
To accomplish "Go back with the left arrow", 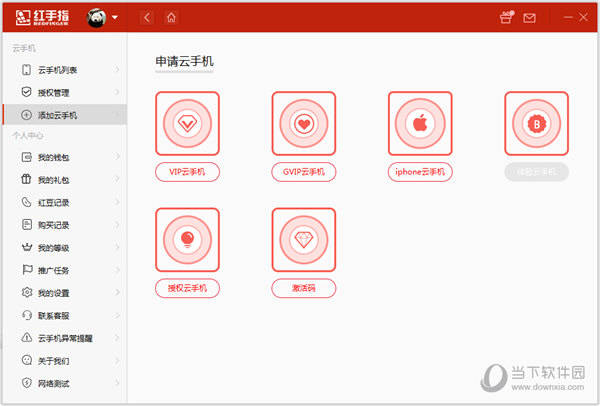I will coord(147,18).
